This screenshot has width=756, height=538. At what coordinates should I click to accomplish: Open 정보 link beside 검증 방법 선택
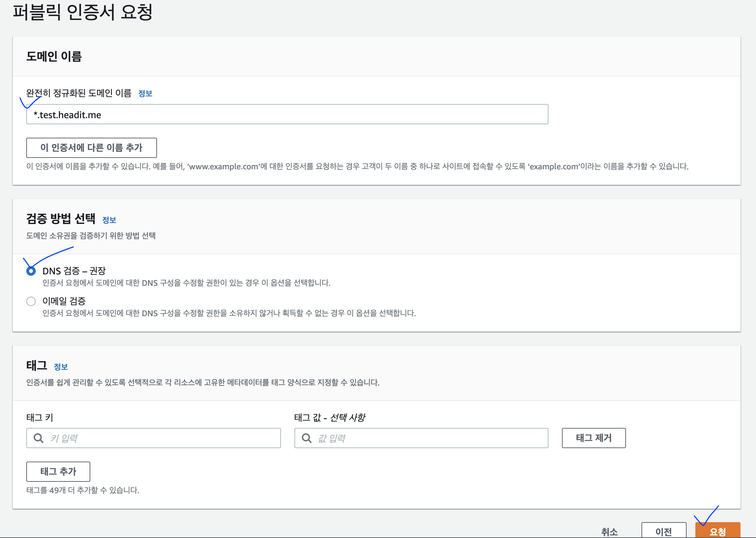click(x=109, y=220)
